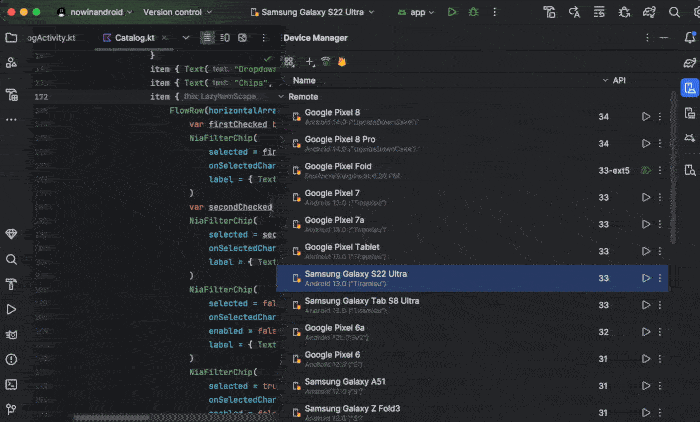
Task: Open the Version control dropdown
Action: click(177, 12)
